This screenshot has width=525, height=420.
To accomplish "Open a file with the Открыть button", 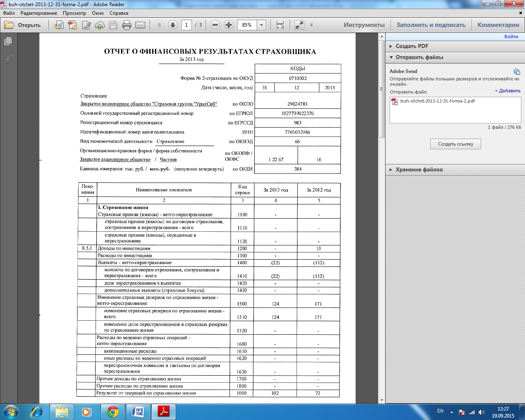I will [x=23, y=25].
